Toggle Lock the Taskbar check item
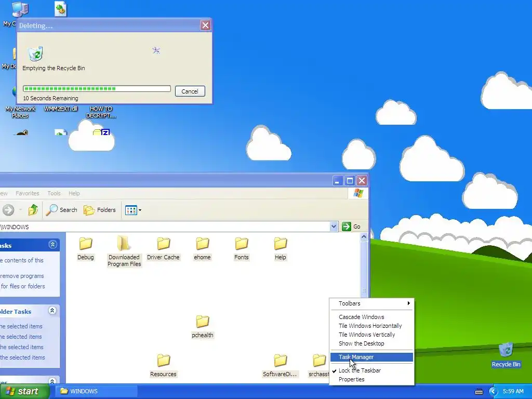 click(371, 370)
